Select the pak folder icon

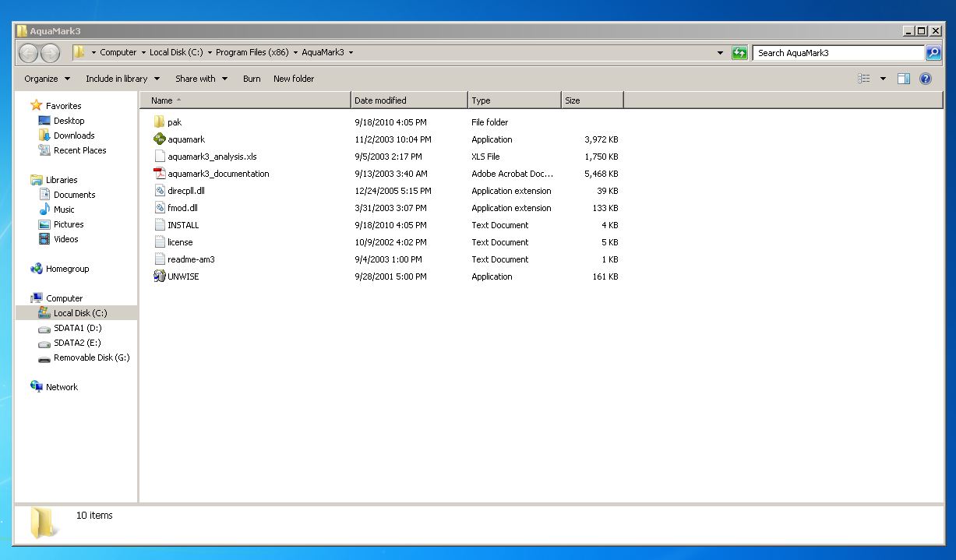[x=160, y=122]
